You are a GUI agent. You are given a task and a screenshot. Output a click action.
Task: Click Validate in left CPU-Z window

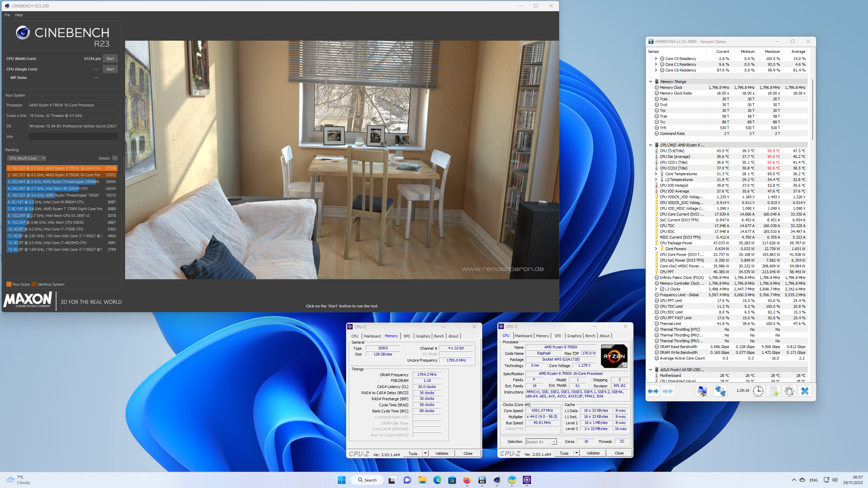(x=442, y=453)
